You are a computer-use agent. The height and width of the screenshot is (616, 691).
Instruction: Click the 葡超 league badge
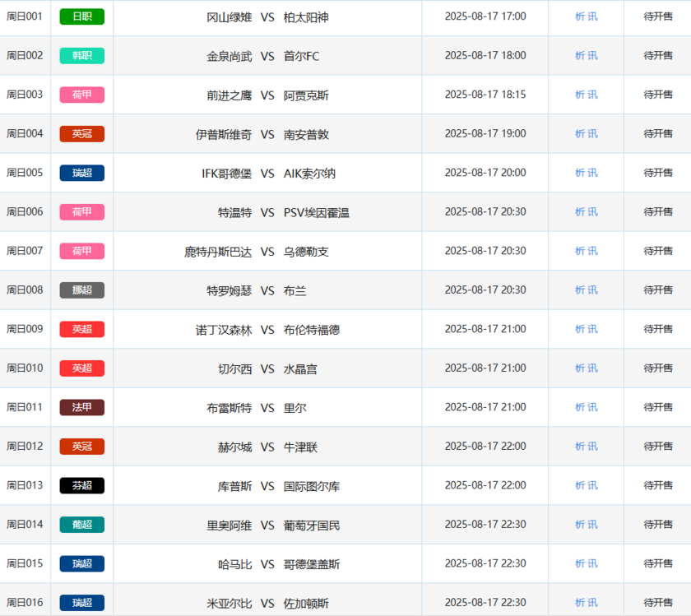81,525
